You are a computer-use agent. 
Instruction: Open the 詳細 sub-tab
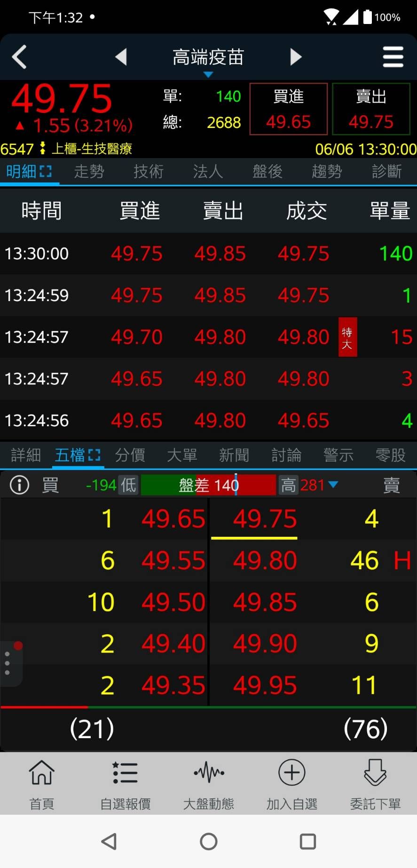pyautogui.click(x=26, y=455)
